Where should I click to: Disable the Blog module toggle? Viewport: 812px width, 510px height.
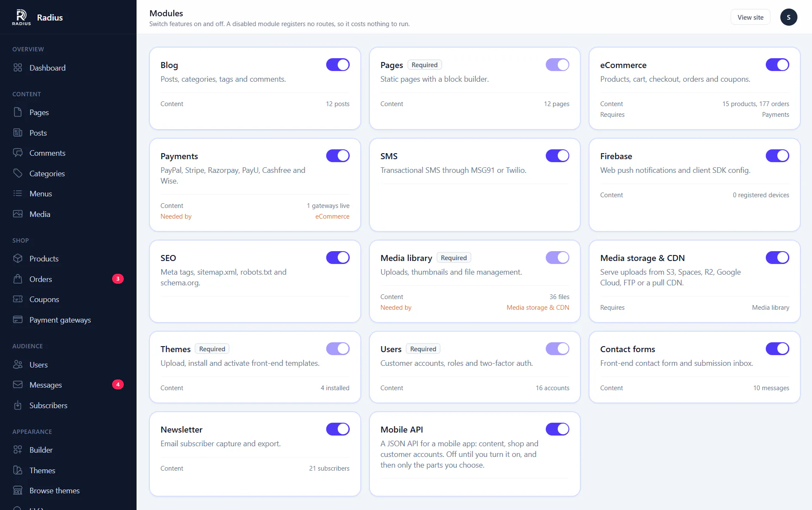click(338, 65)
